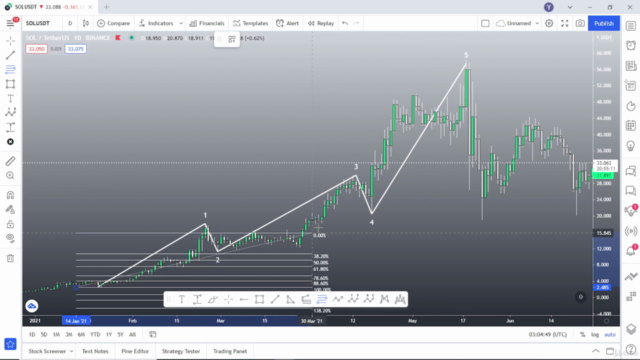Change the D timeframe interval
The height and width of the screenshot is (360, 640).
click(70, 23)
